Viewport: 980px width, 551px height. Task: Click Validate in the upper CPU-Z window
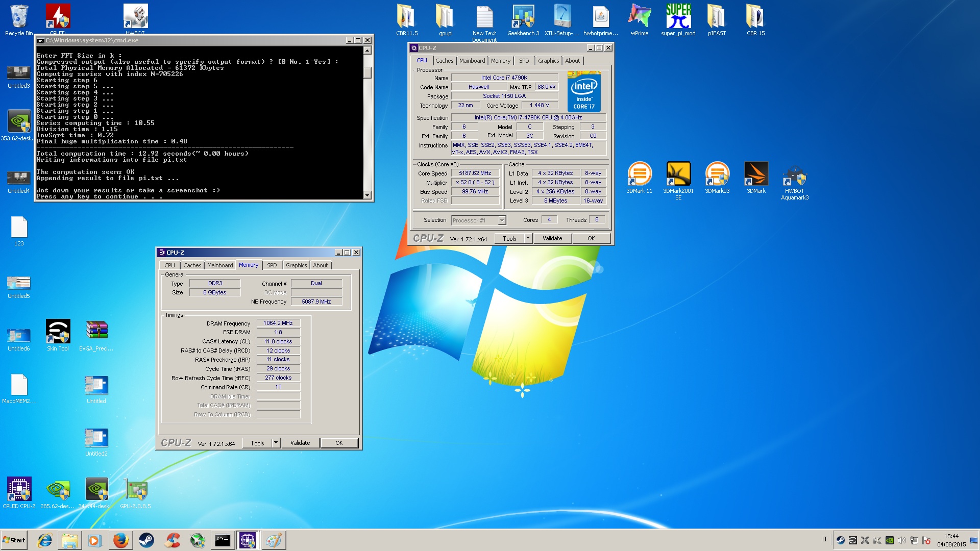coord(552,238)
